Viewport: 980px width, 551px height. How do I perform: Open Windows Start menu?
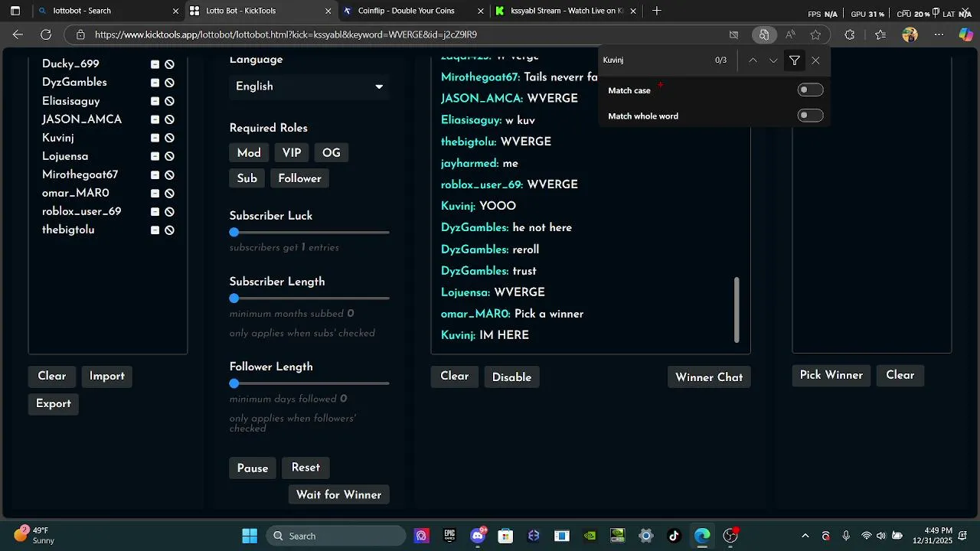250,536
